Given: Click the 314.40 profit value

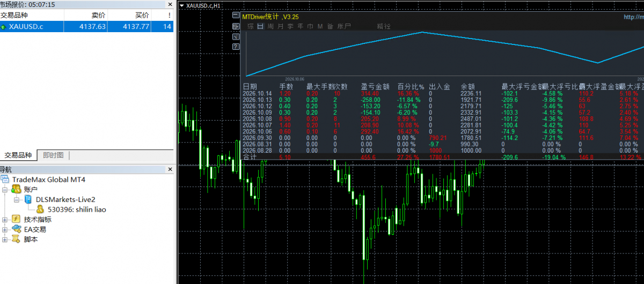Looking at the screenshot, I should [x=370, y=93].
